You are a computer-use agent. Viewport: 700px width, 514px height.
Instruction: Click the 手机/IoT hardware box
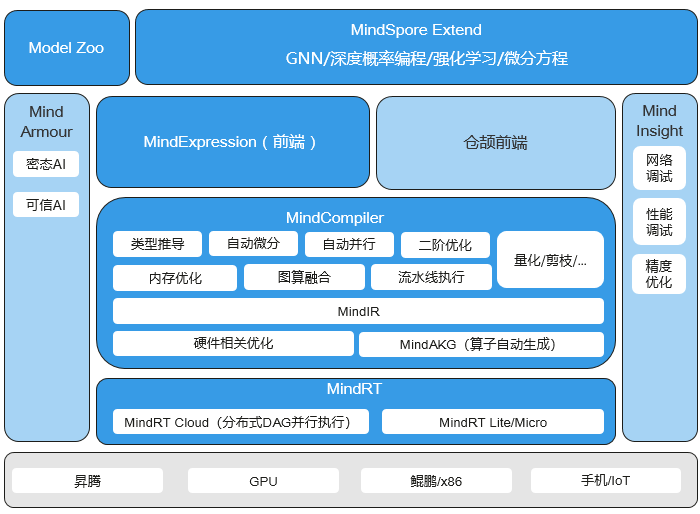(x=606, y=481)
